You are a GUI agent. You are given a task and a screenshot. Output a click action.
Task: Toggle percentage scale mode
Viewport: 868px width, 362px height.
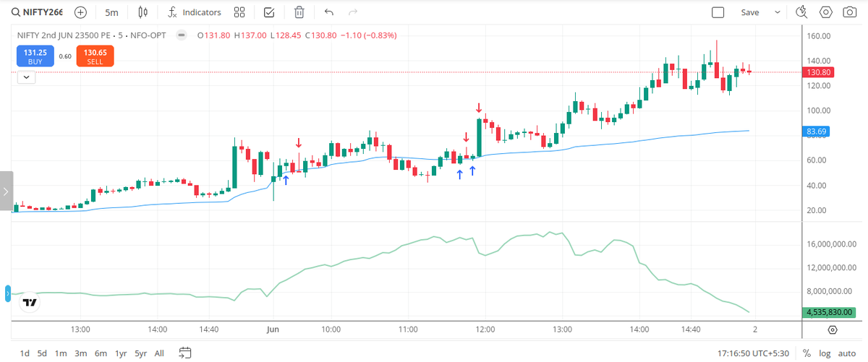point(807,353)
